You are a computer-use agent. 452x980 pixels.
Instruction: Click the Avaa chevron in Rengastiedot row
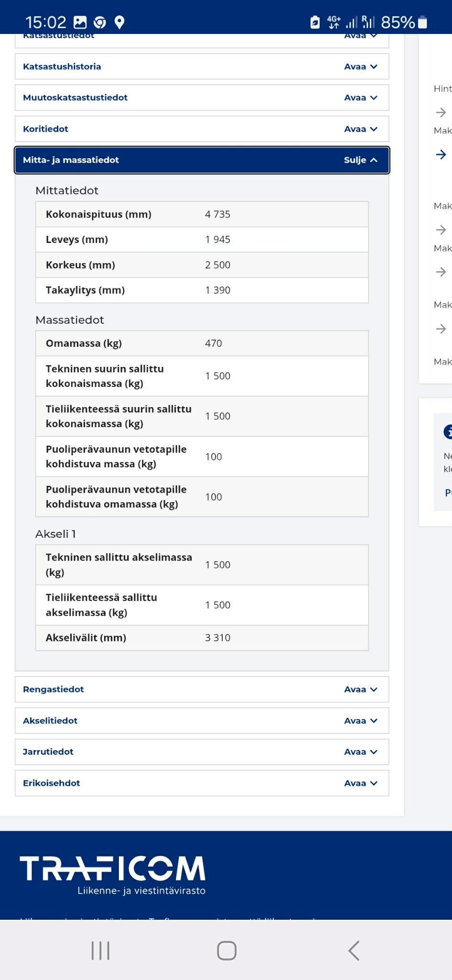[374, 690]
